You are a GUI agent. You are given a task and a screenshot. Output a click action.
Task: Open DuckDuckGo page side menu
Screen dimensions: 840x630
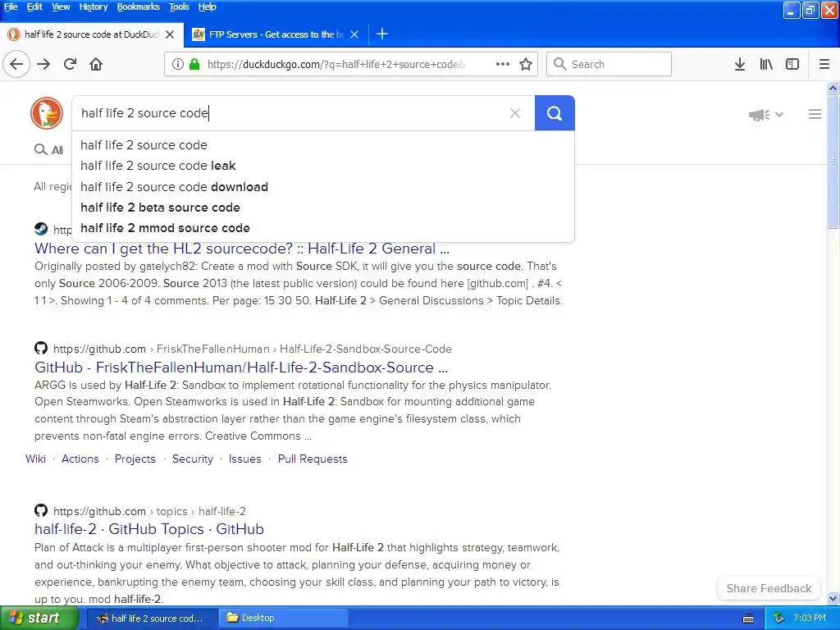pos(815,114)
